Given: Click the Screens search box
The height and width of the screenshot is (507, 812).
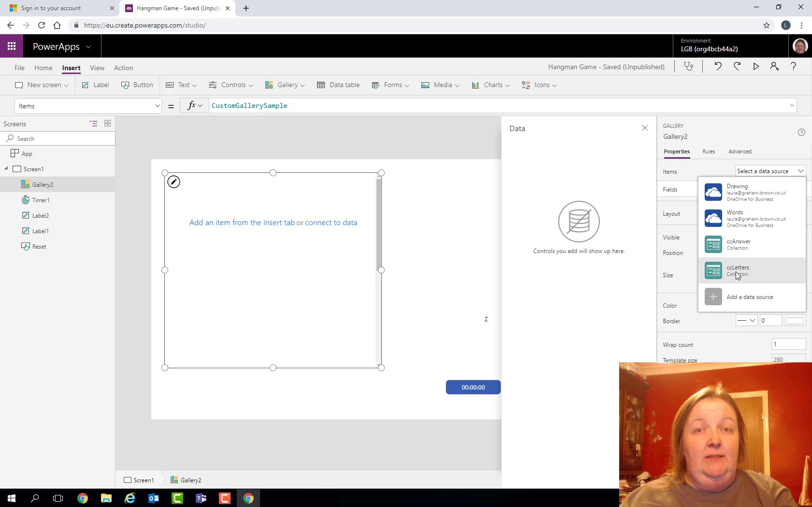Looking at the screenshot, I should pos(58,138).
